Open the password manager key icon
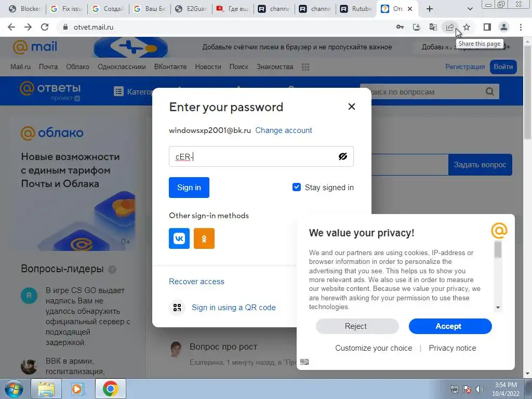Image resolution: width=532 pixels, height=399 pixels. [x=400, y=27]
